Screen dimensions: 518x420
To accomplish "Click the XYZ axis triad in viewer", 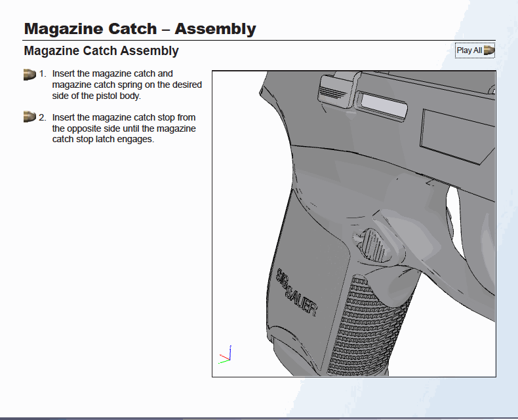I will 225,355.
